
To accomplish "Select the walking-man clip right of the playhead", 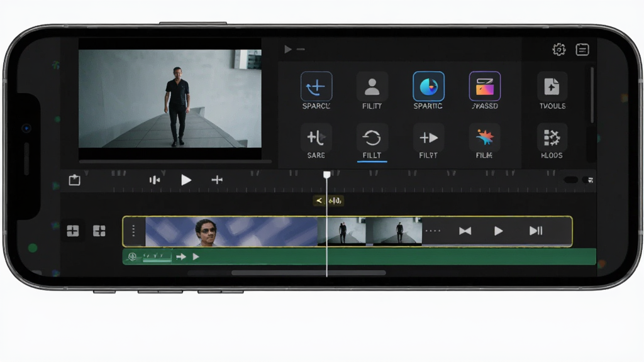I will click(394, 231).
